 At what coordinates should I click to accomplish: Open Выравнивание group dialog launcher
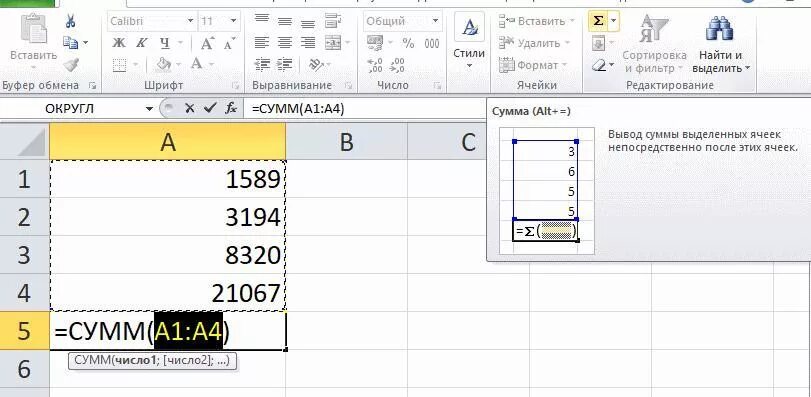(x=349, y=85)
